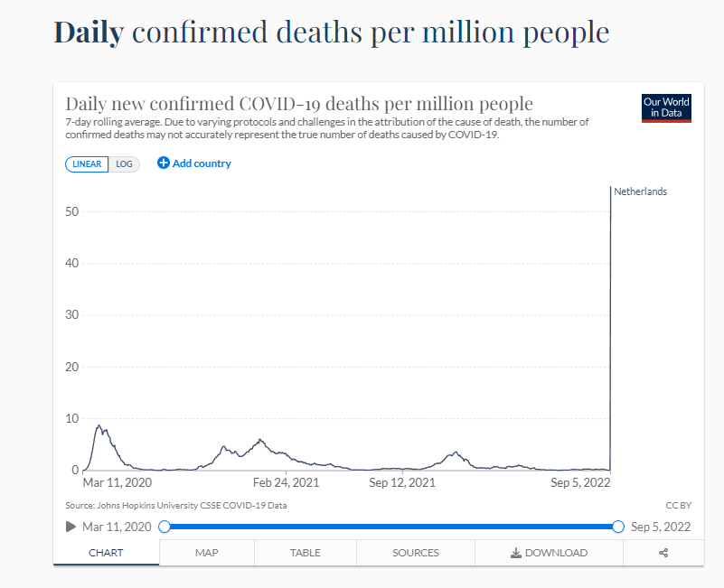Viewport: 724px width, 588px height.
Task: Click the CC BY license text
Action: point(678,505)
